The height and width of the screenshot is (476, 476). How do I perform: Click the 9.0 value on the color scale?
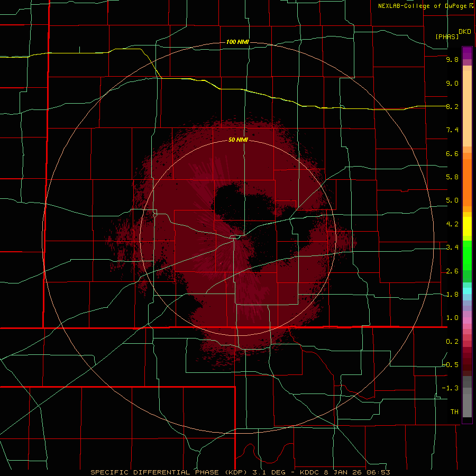pyautogui.click(x=452, y=83)
